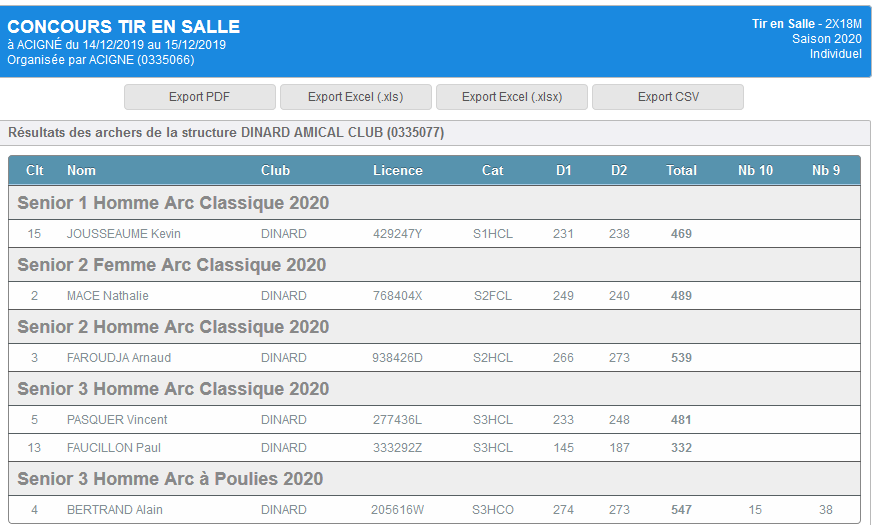
Task: Click Senior 1 Homme Arc Classique heading
Action: 173,203
